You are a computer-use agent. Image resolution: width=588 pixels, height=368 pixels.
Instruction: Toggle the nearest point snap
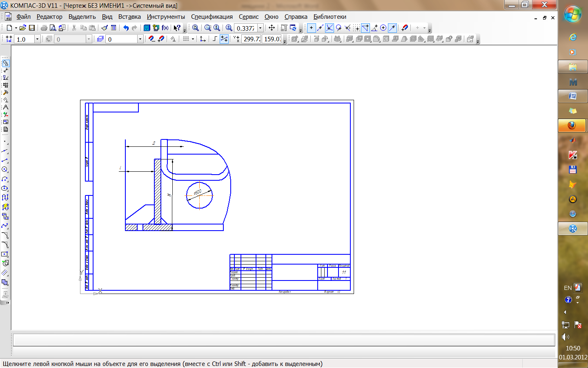(x=311, y=28)
